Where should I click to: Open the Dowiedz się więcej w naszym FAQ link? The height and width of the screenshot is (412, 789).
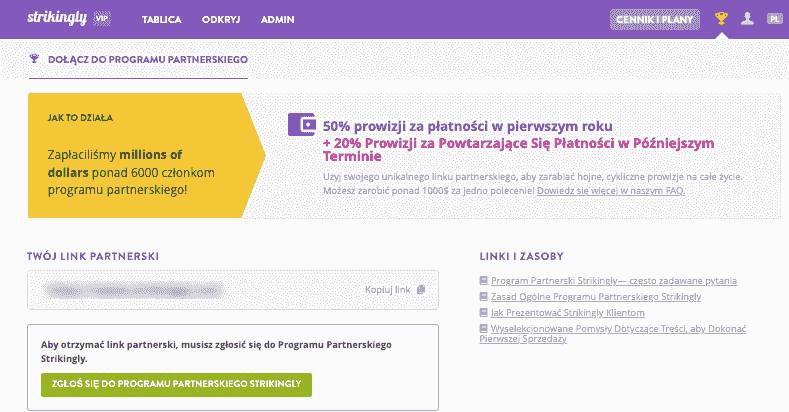point(611,191)
